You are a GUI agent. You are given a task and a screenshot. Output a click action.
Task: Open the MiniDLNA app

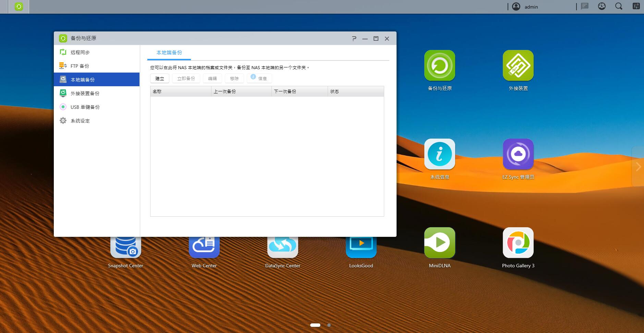coord(439,243)
